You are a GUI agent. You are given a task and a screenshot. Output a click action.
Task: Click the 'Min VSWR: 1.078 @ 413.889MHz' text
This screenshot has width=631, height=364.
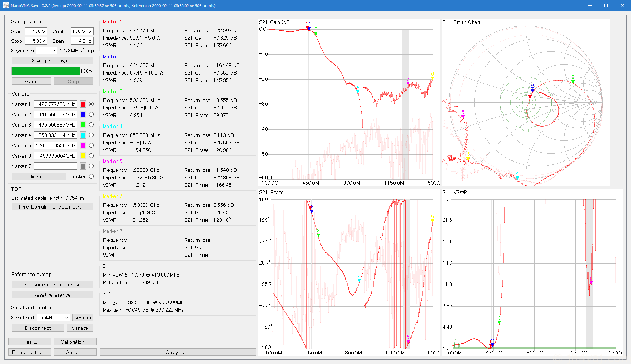point(141,275)
